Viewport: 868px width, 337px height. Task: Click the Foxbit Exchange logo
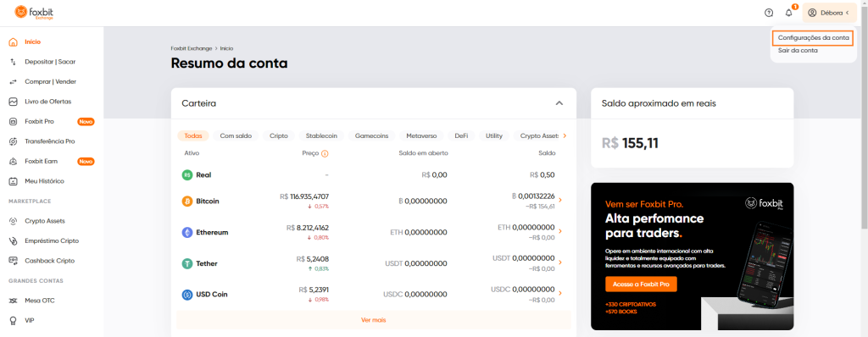33,12
